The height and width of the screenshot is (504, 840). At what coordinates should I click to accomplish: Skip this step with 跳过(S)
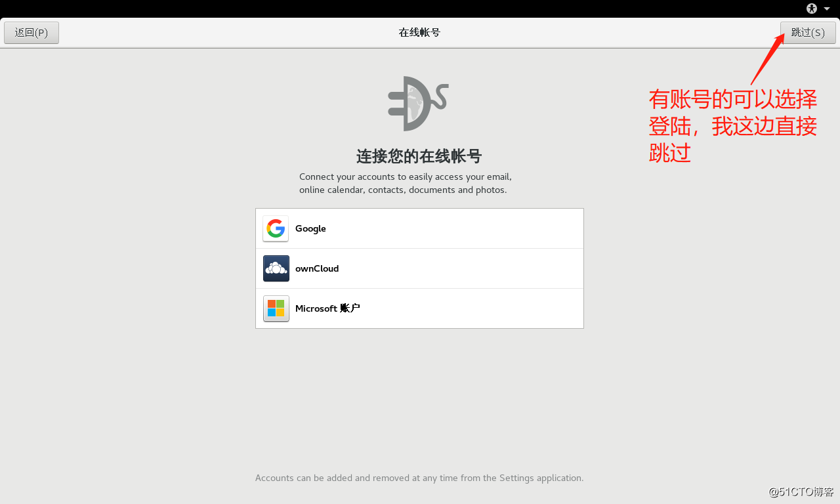[808, 33]
